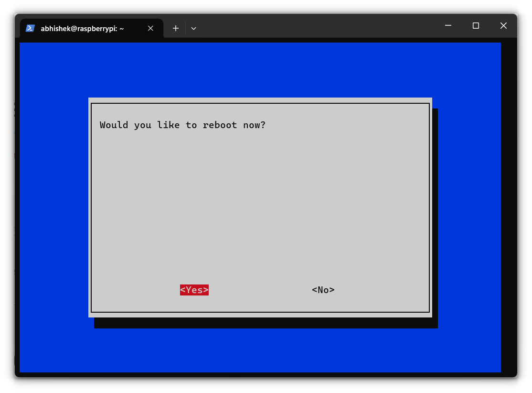Open a new terminal tab with the plus
Viewport: 532px width, 393px height.
point(175,28)
